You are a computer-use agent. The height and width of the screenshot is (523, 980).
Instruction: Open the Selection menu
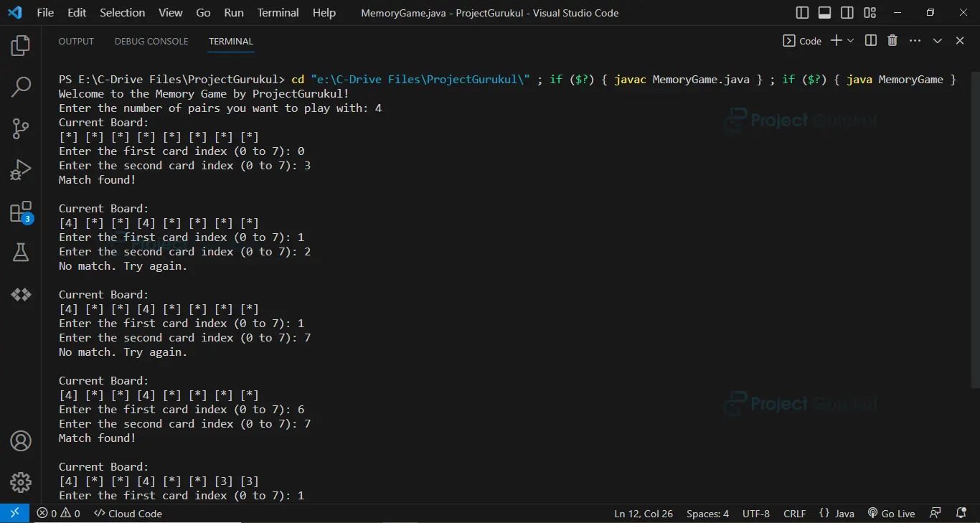pos(122,13)
